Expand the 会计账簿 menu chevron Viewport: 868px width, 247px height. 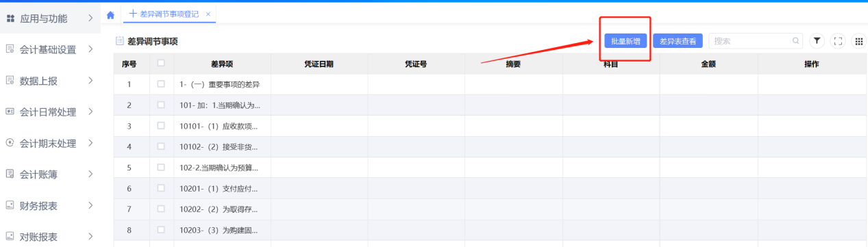90,174
